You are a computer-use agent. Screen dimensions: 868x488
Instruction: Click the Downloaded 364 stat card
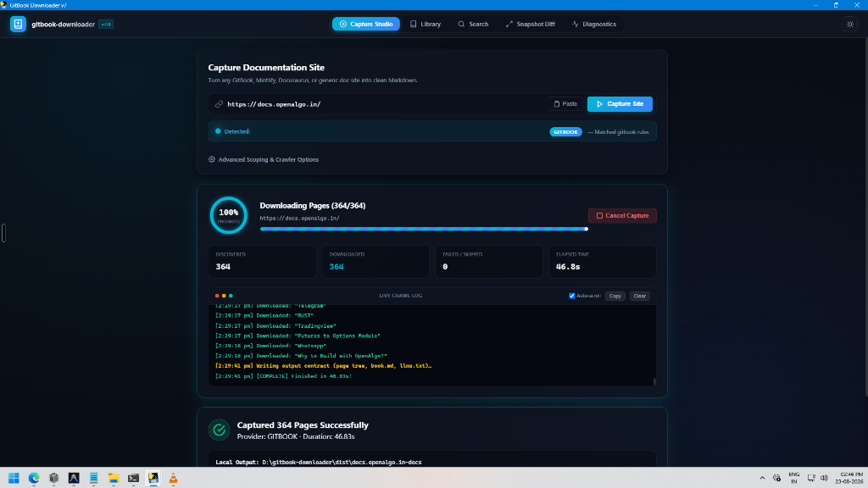(376, 261)
